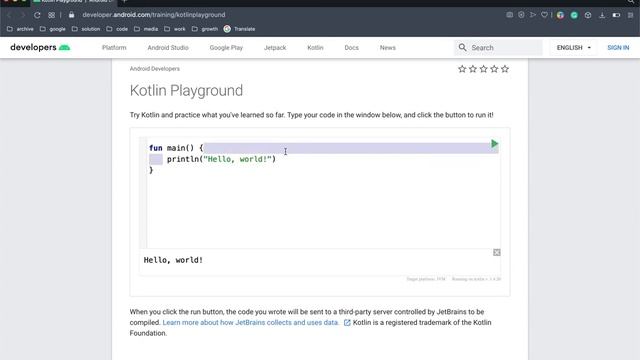The image size is (640, 360).
Task: Click the battery saver icon
Action: coord(616,15)
